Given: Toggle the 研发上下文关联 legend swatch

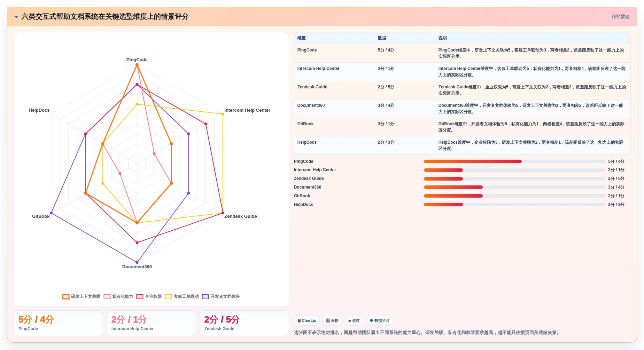Looking at the screenshot, I should pyautogui.click(x=66, y=297).
